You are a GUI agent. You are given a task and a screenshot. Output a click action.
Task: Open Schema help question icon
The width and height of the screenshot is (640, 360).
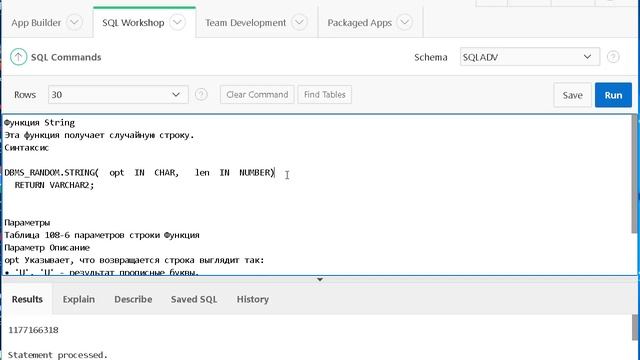tap(613, 57)
